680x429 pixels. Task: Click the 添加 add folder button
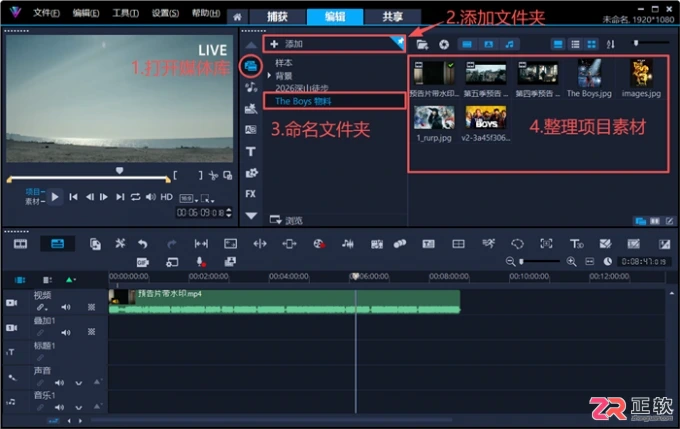[334, 44]
